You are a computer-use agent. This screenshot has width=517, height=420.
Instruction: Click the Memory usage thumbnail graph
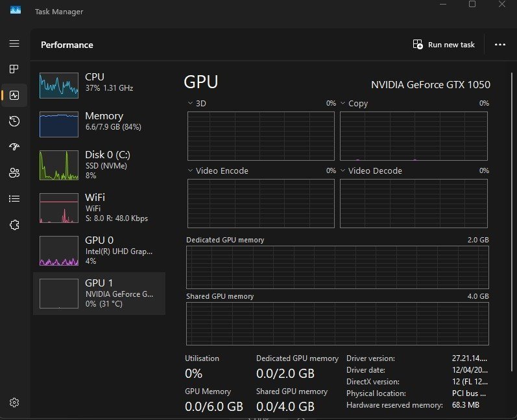coord(59,124)
